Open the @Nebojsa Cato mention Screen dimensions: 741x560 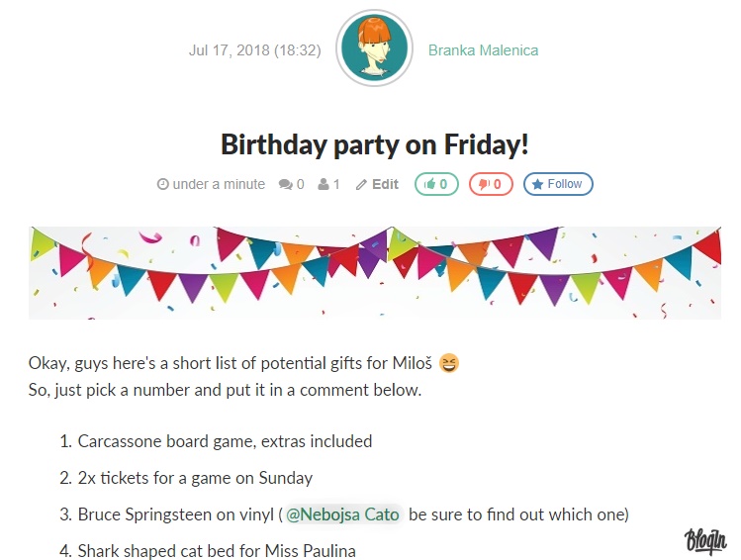click(342, 514)
